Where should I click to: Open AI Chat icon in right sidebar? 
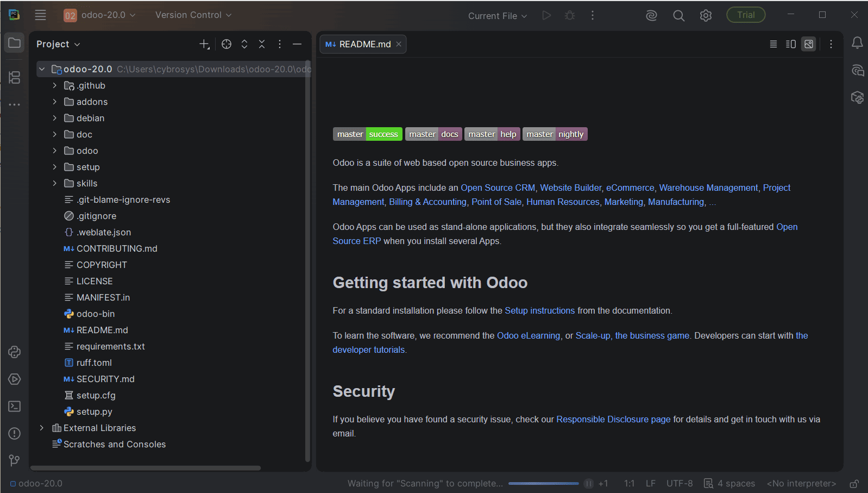[x=857, y=70]
